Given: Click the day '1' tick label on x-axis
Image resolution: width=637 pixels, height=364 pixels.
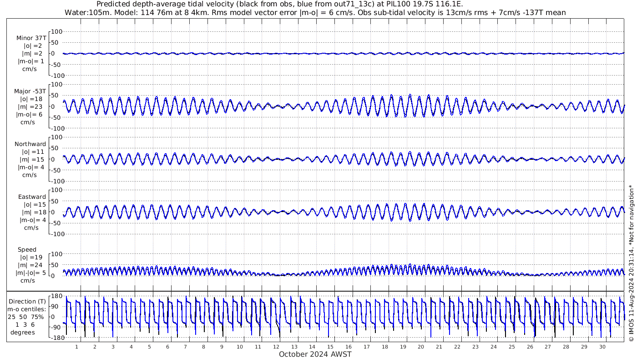Looking at the screenshot, I should 76,347.
